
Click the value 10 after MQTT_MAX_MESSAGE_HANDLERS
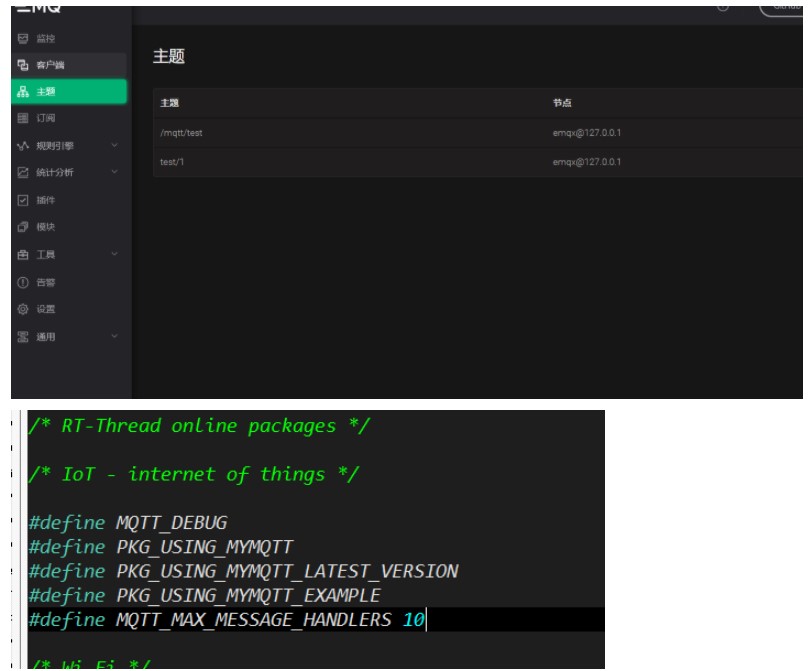413,619
